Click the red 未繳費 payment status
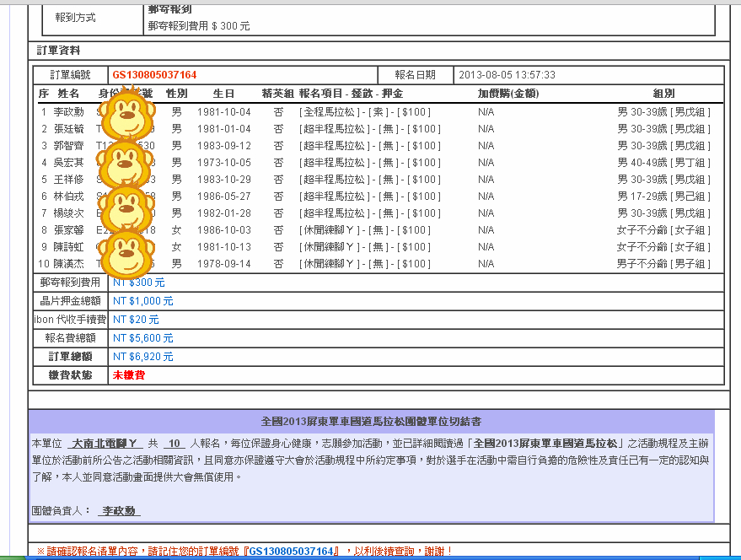This screenshot has width=741, height=560. coord(128,374)
